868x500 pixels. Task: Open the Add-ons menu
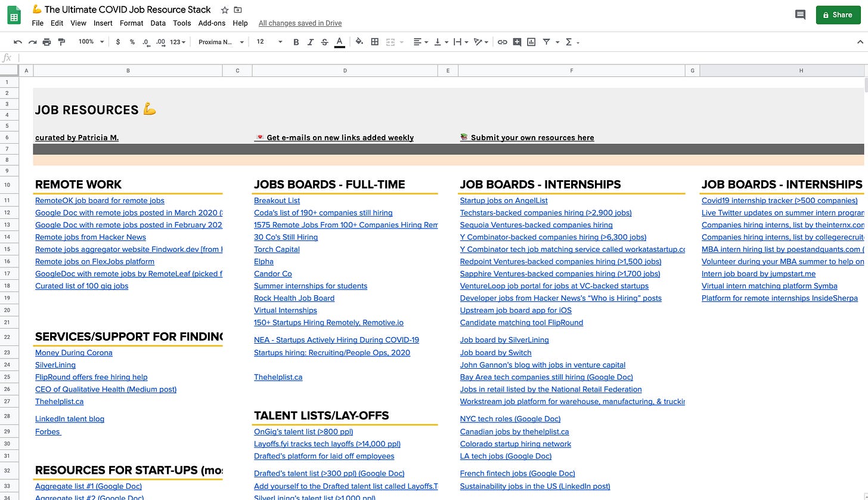(x=212, y=23)
